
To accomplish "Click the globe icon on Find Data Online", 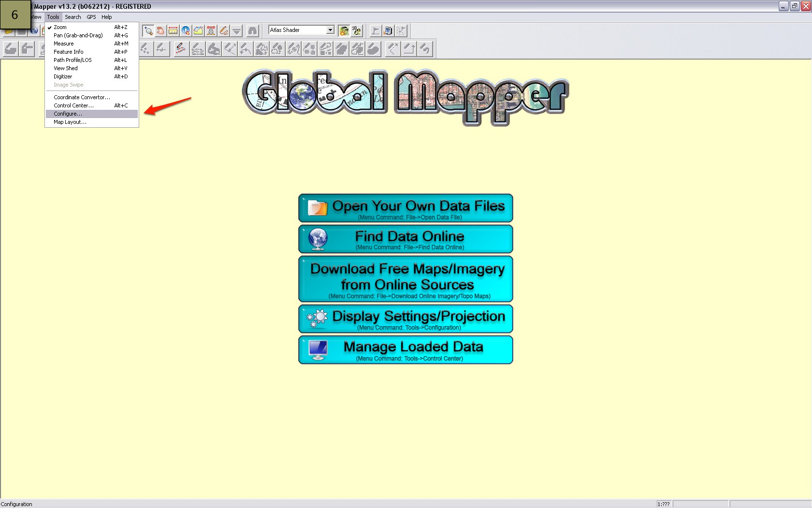I will [x=318, y=239].
